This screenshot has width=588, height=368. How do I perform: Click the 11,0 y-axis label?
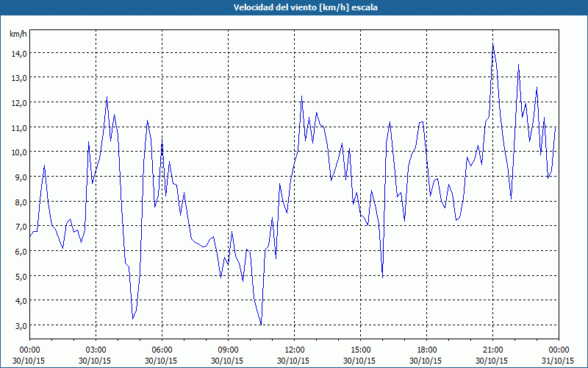coord(19,127)
